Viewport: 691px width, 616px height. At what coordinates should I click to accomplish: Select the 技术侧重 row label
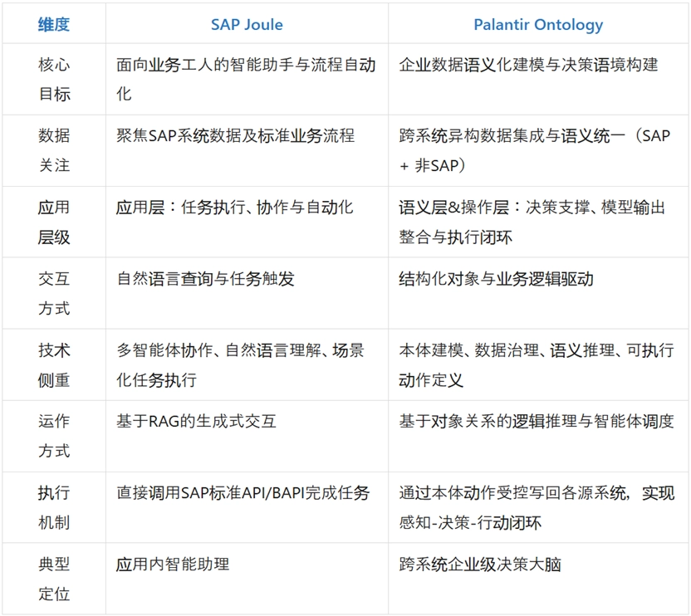point(54,365)
